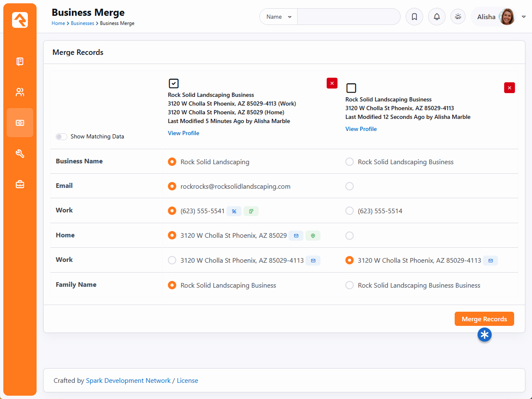Viewport: 532px width, 399px height.
Task: Open the Name search type dropdown
Action: tap(278, 17)
